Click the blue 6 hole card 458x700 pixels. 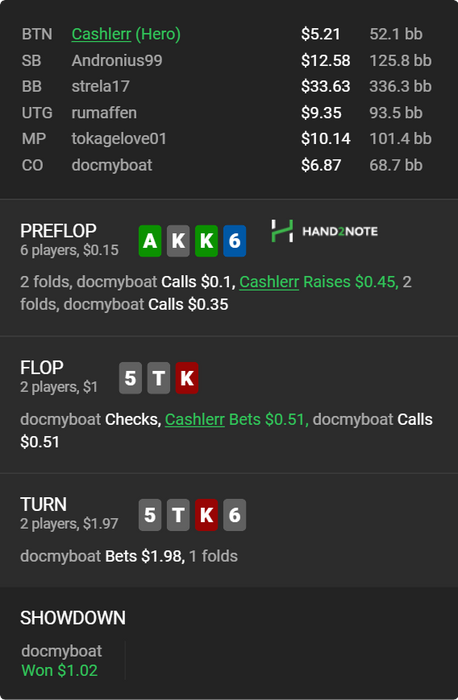234,241
